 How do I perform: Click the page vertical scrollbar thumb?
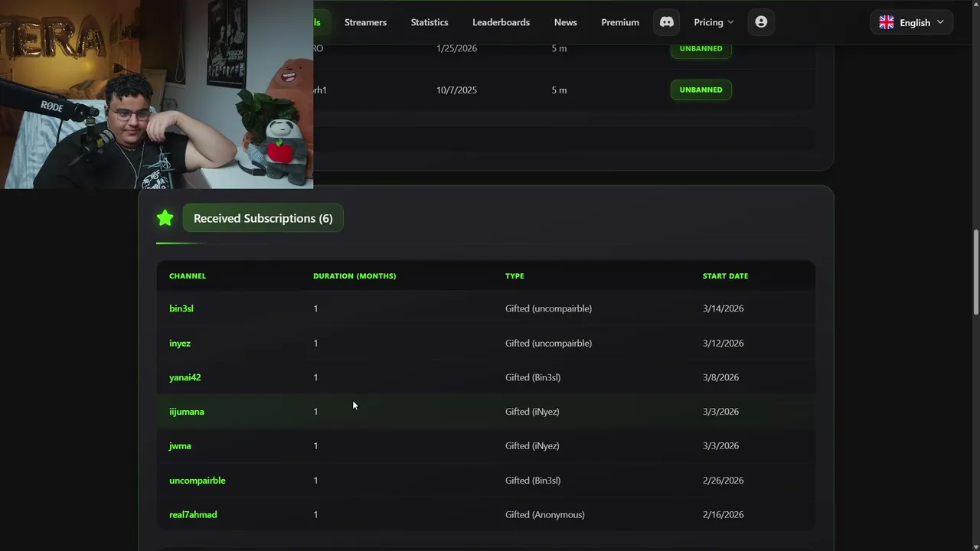pyautogui.click(x=975, y=272)
